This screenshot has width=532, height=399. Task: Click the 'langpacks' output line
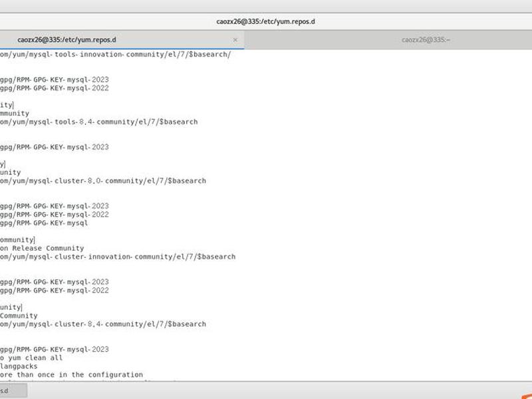point(19,366)
